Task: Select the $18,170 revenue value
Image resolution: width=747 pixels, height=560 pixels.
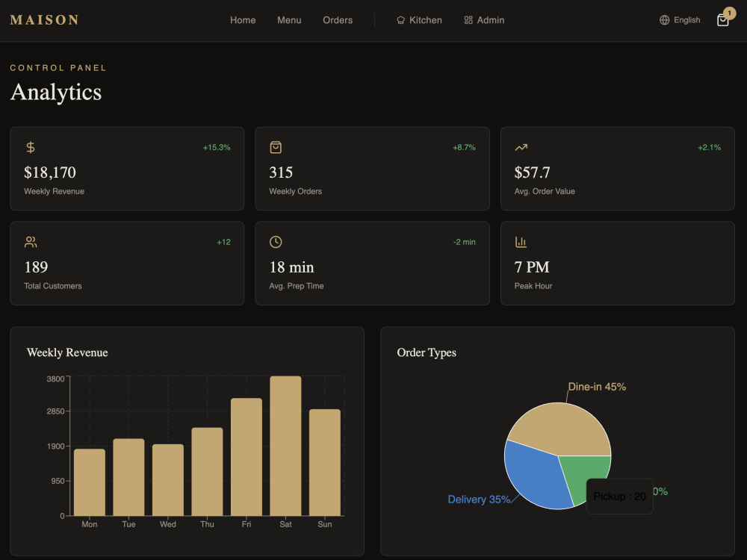Action: point(50,172)
